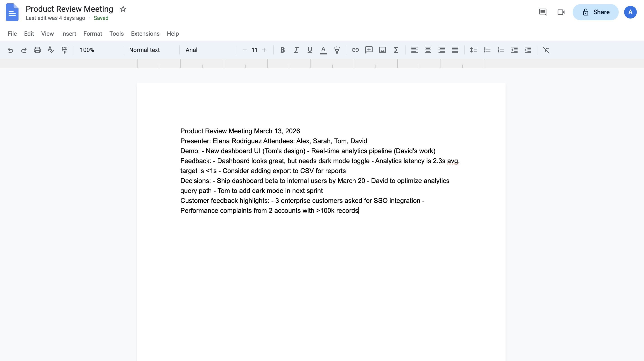The height and width of the screenshot is (361, 644).
Task: Underline the selected text
Action: (x=310, y=50)
